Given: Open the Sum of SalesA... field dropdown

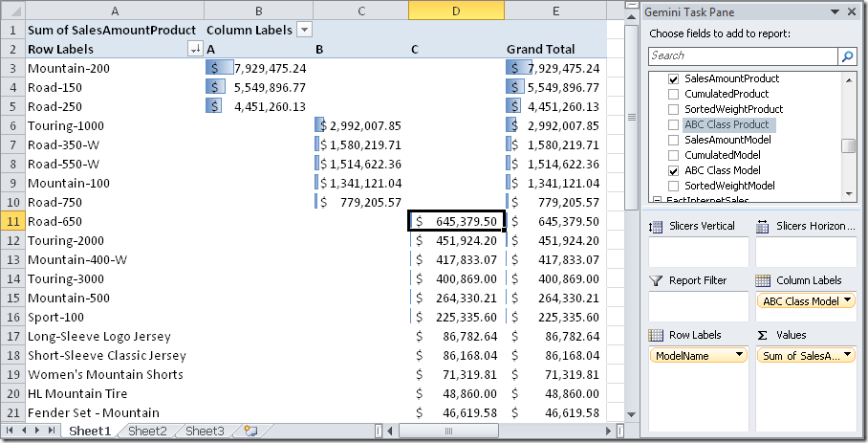Looking at the screenshot, I should (847, 355).
